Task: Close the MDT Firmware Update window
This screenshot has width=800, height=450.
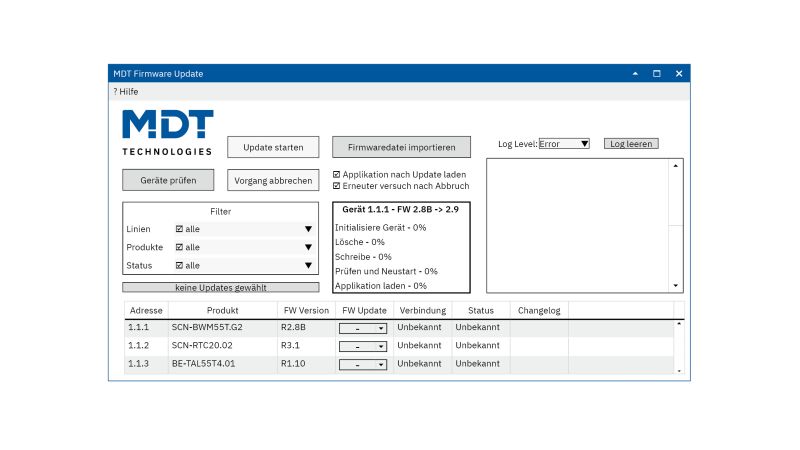Action: (679, 73)
